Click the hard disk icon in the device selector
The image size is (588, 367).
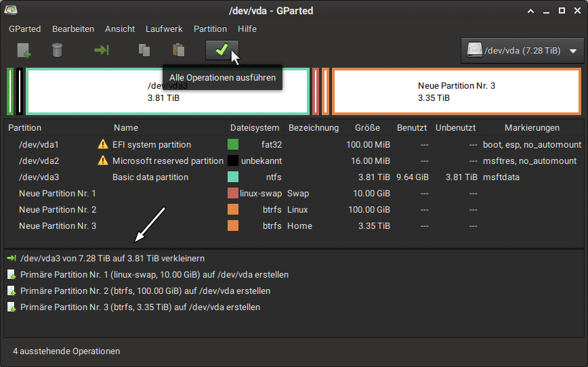pyautogui.click(x=474, y=50)
